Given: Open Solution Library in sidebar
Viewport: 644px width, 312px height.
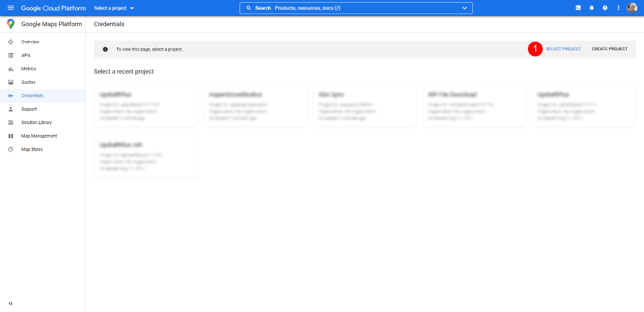Looking at the screenshot, I should pyautogui.click(x=36, y=123).
